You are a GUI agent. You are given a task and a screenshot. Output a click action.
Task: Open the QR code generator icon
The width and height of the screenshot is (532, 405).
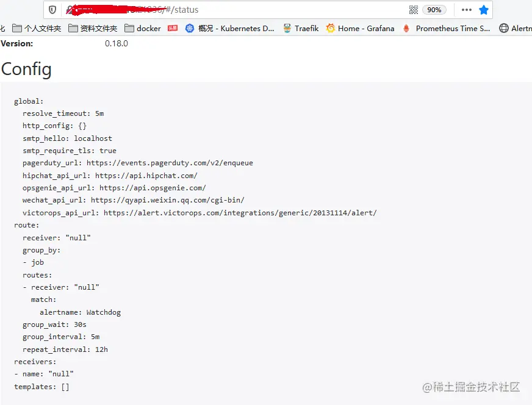[x=413, y=10]
